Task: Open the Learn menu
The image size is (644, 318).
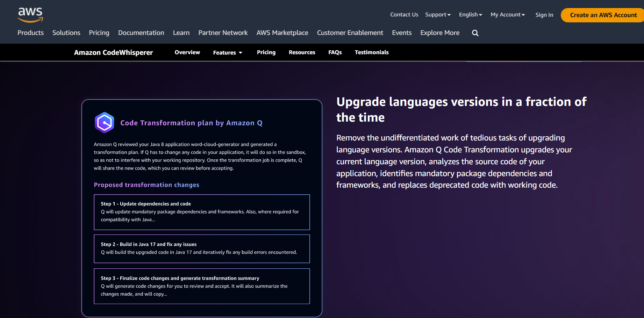Action: [x=181, y=33]
